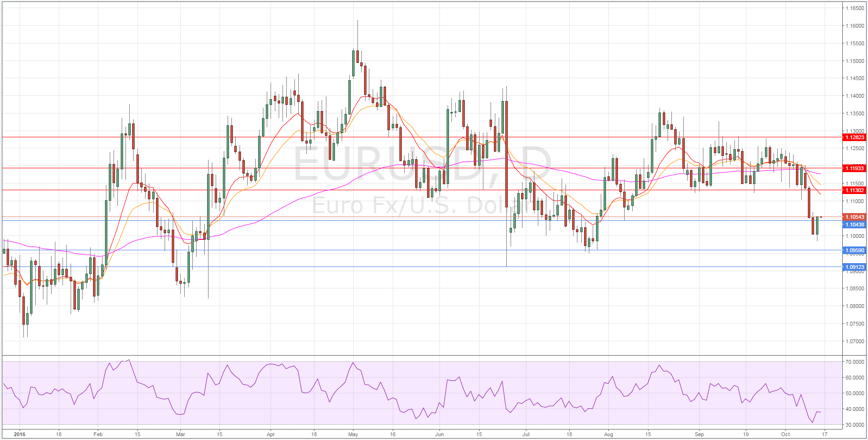Click the RSI 40.0000 axis label

855,409
